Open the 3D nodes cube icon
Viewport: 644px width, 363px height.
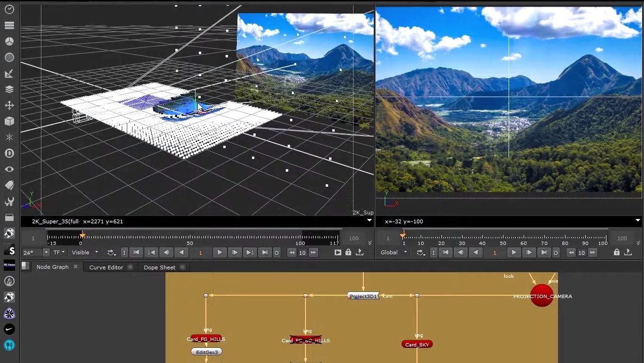pos(9,121)
